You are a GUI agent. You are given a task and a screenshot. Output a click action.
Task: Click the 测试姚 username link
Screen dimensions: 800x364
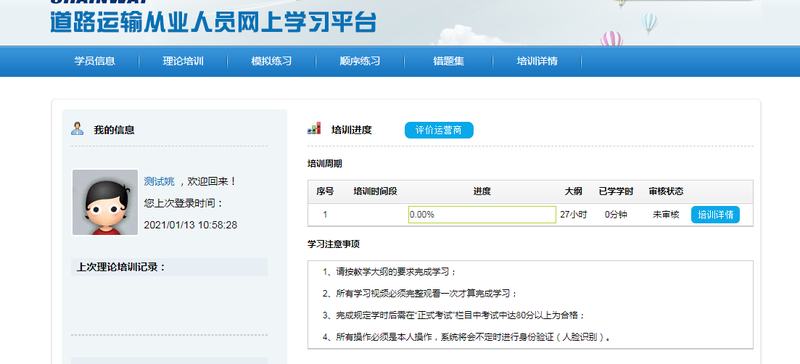(x=159, y=181)
